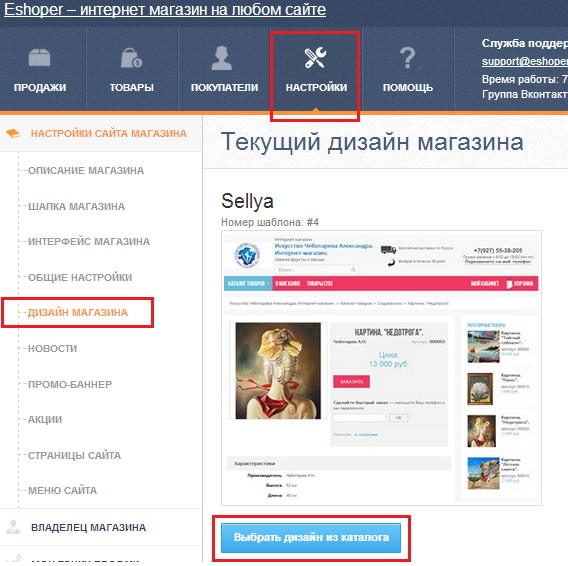Select Дизайн магазина item

coord(78,312)
